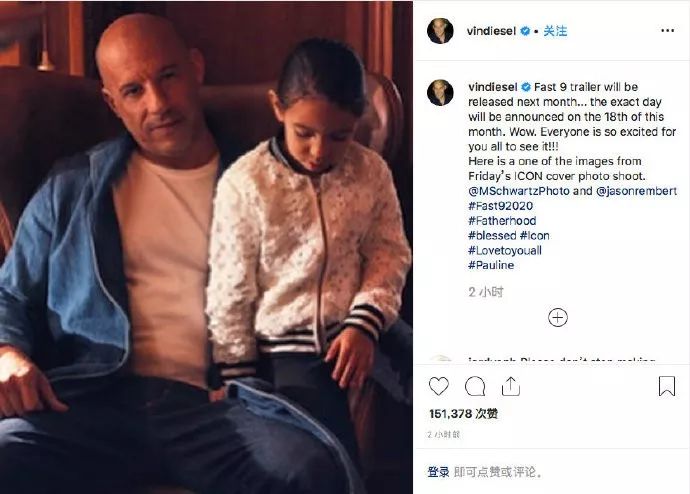Share the post using the share icon
690x494 pixels.
click(x=510, y=386)
